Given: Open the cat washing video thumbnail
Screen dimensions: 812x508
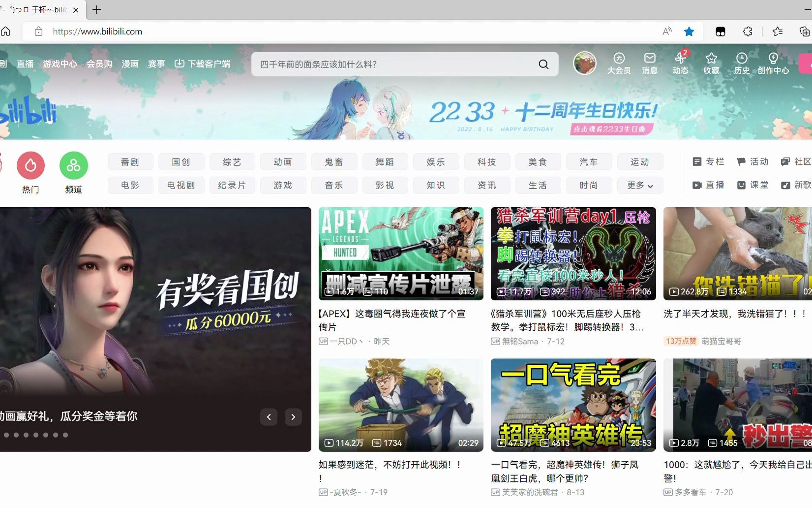Looking at the screenshot, I should pyautogui.click(x=738, y=254).
